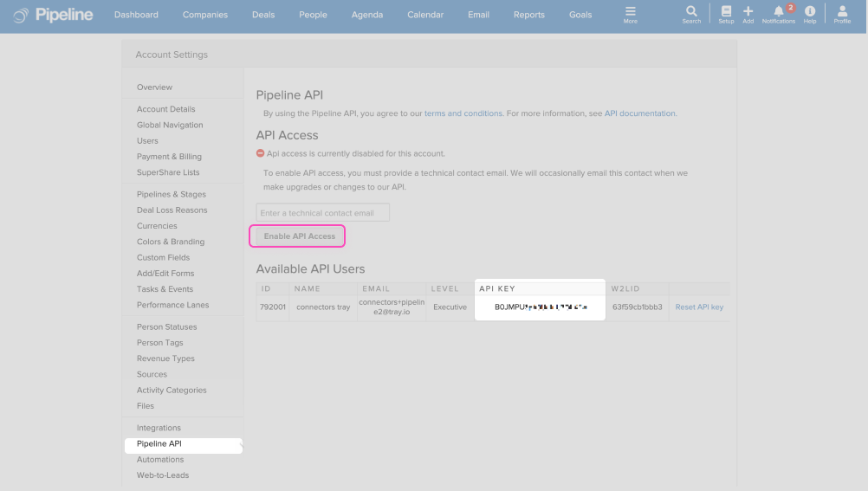Open the terms and conditions link
Screen dimensions: 868x491
point(463,113)
